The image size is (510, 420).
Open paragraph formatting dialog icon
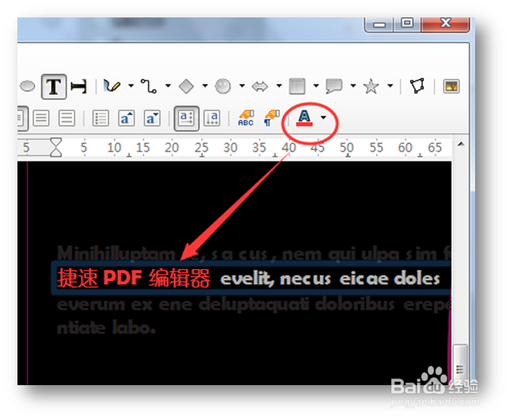pyautogui.click(x=272, y=118)
